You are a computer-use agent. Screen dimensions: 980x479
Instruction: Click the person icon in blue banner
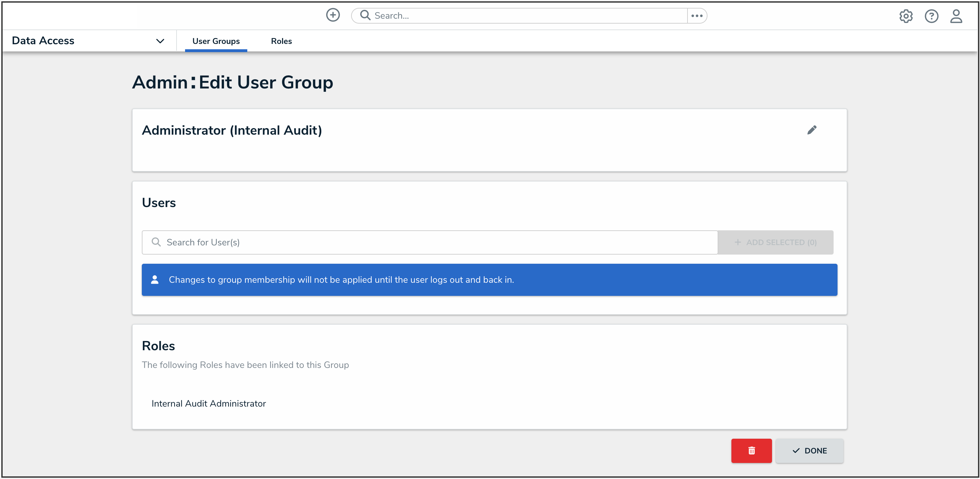click(x=155, y=280)
